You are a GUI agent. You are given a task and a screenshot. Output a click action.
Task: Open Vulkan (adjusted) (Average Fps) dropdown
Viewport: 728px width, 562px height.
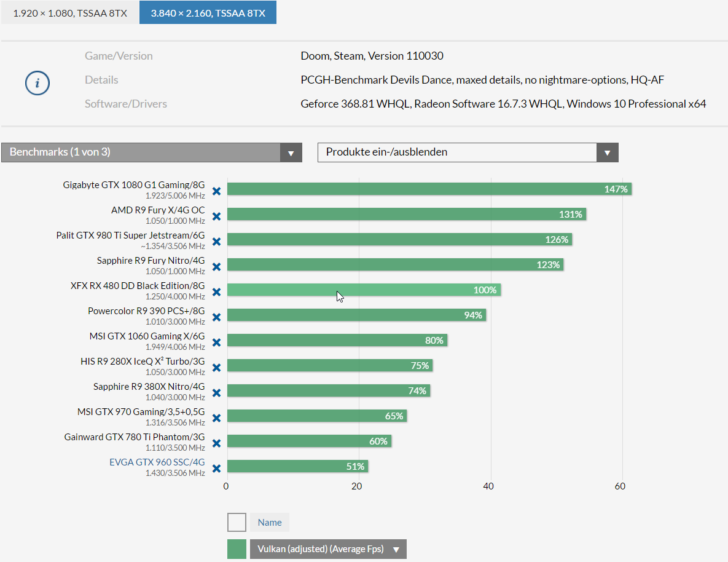[x=328, y=549]
